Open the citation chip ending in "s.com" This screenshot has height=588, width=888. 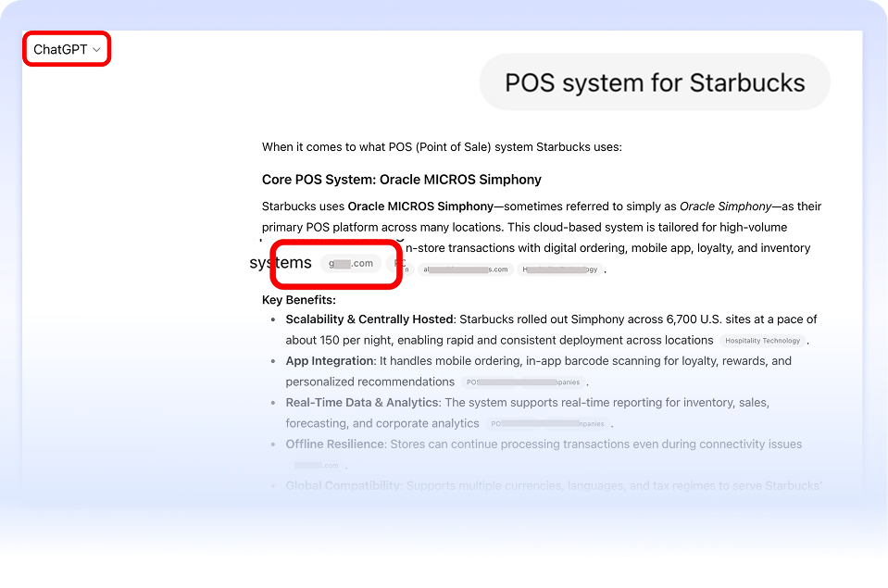point(465,269)
